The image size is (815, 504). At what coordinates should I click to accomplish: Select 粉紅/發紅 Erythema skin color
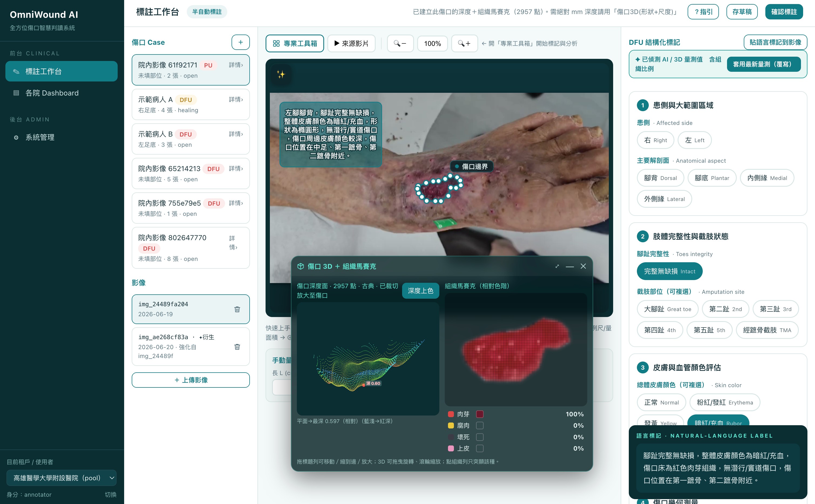[725, 402]
